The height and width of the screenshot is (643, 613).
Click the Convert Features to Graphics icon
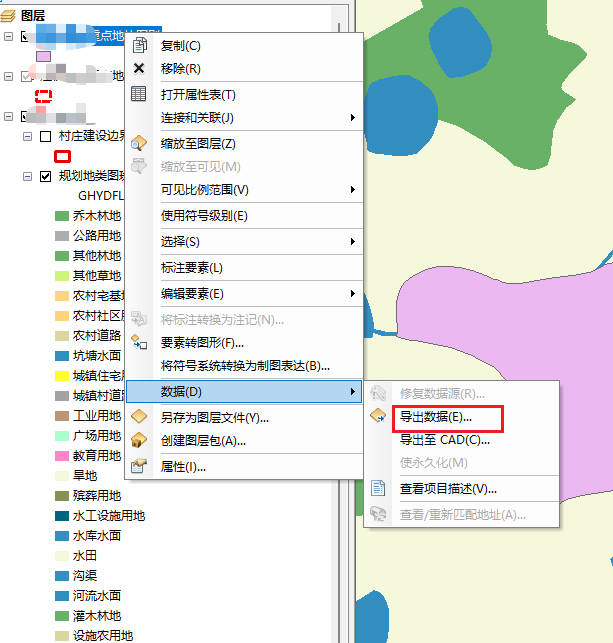[x=139, y=342]
